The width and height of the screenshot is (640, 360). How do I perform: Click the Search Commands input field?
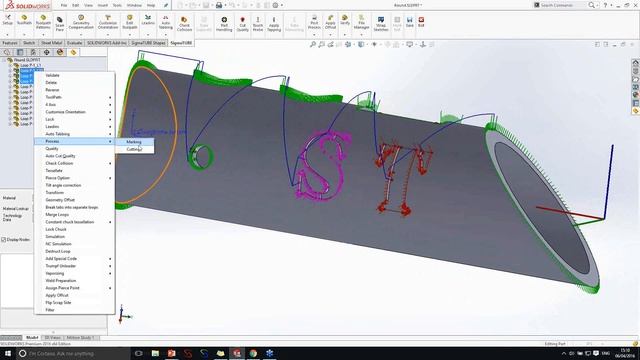pyautogui.click(x=562, y=5)
